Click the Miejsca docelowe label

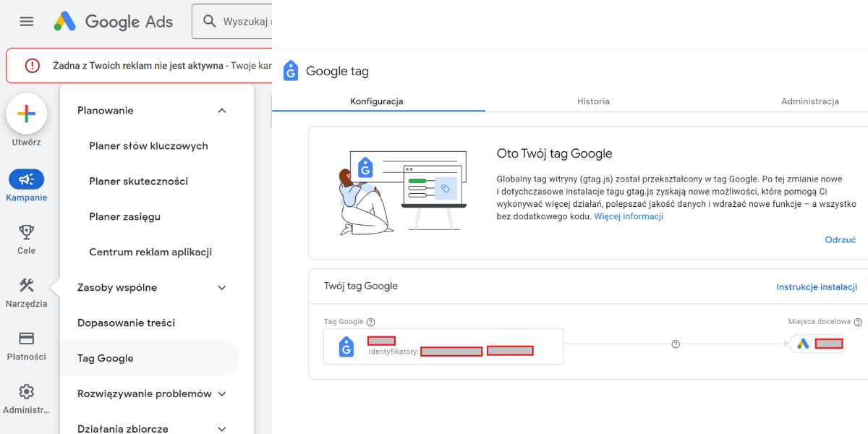pyautogui.click(x=820, y=322)
